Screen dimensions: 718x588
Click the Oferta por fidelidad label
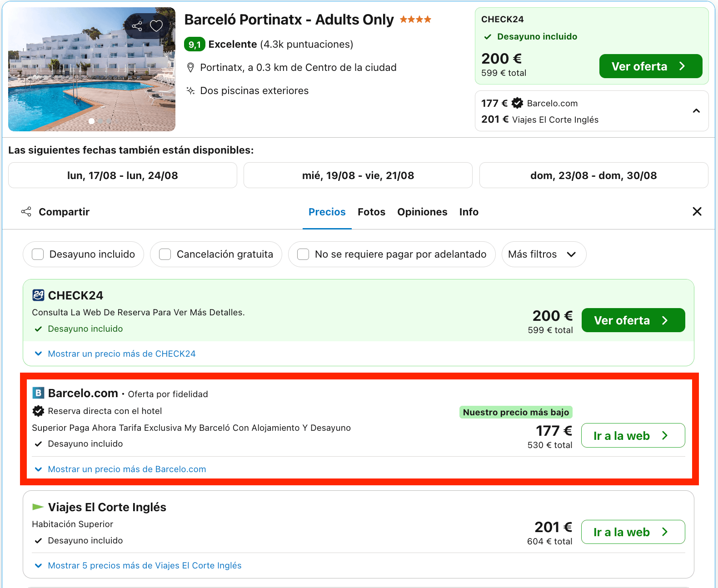(168, 394)
